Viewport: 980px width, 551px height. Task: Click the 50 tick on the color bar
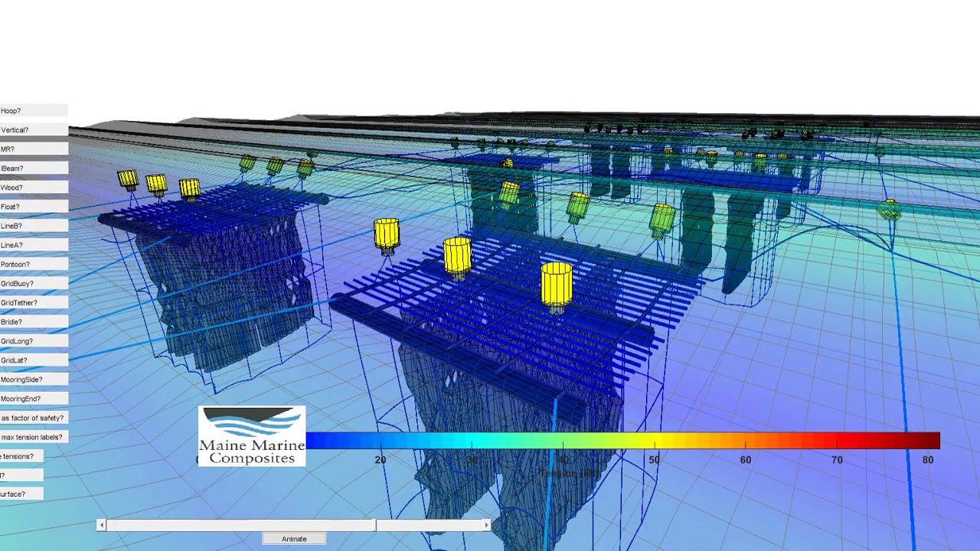click(654, 460)
